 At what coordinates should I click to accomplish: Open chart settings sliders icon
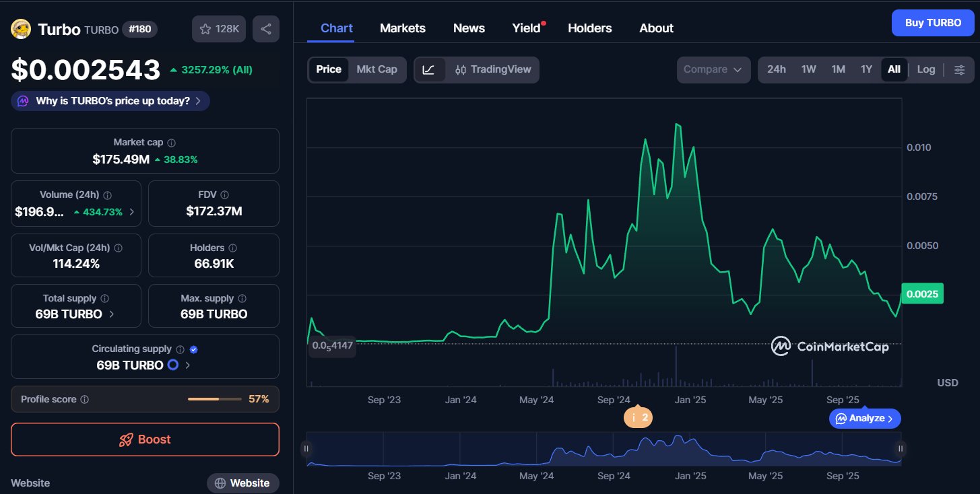(960, 69)
